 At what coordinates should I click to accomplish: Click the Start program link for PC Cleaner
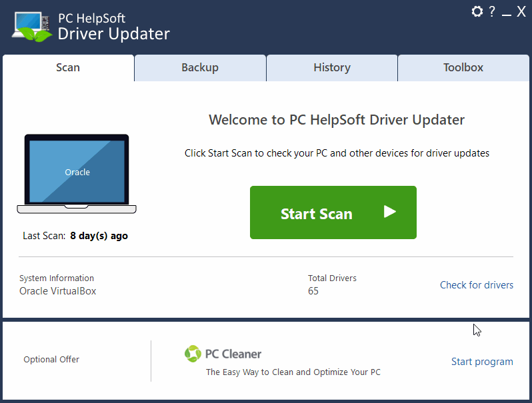pos(482,362)
